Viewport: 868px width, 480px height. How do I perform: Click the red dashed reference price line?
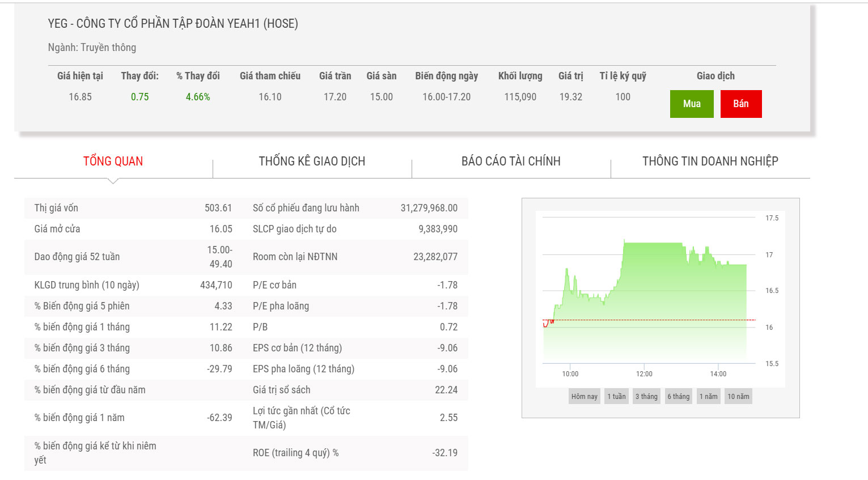[x=652, y=320]
